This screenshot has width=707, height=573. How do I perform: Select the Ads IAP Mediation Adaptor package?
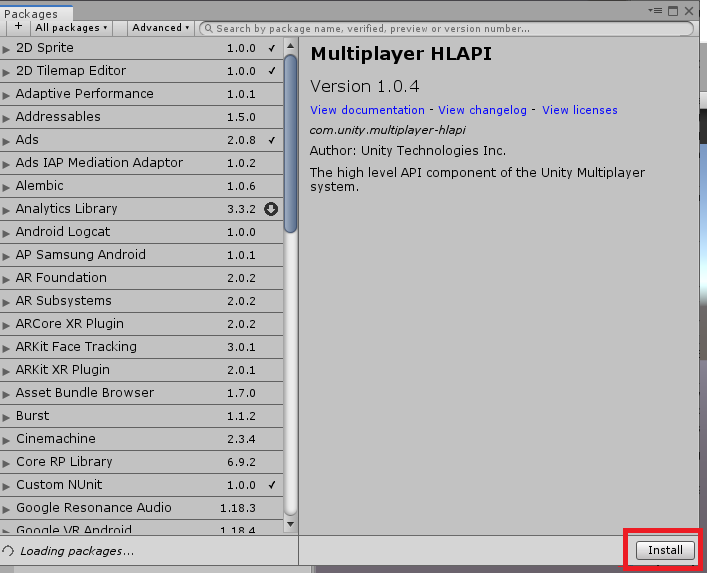point(142,163)
